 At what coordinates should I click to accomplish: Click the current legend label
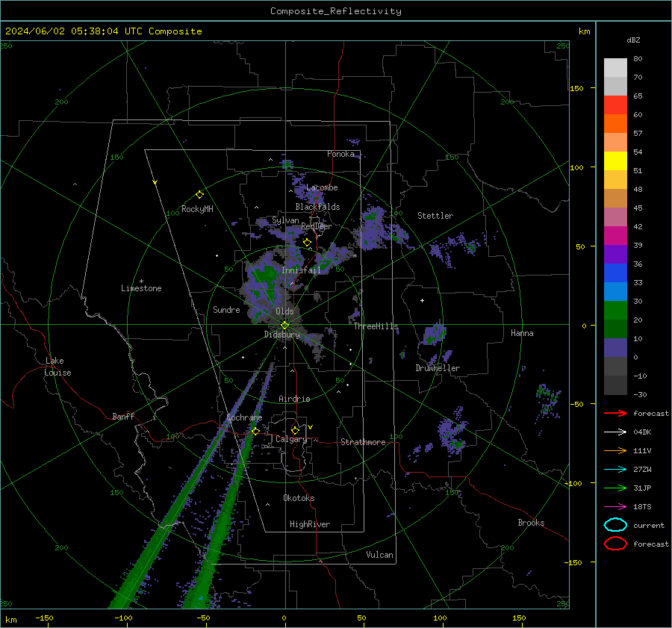tap(649, 525)
